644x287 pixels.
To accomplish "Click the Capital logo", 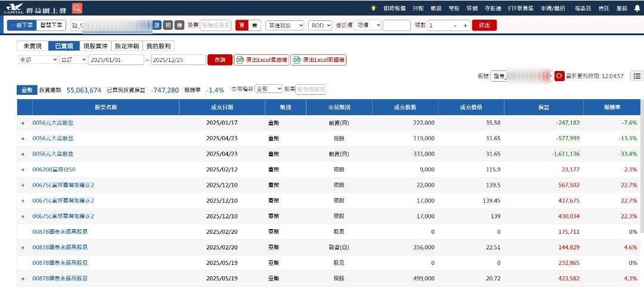I will tap(12, 8).
